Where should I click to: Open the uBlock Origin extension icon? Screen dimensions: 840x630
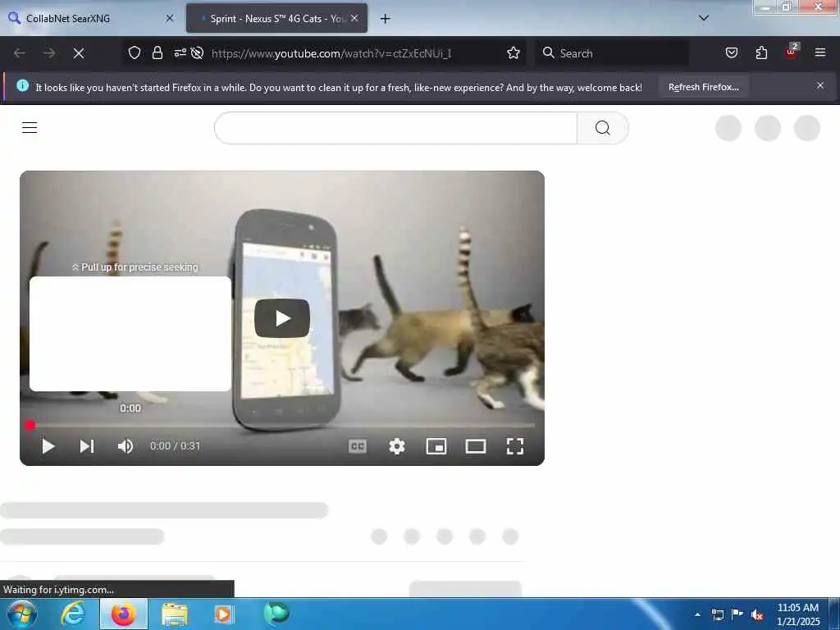click(792, 52)
